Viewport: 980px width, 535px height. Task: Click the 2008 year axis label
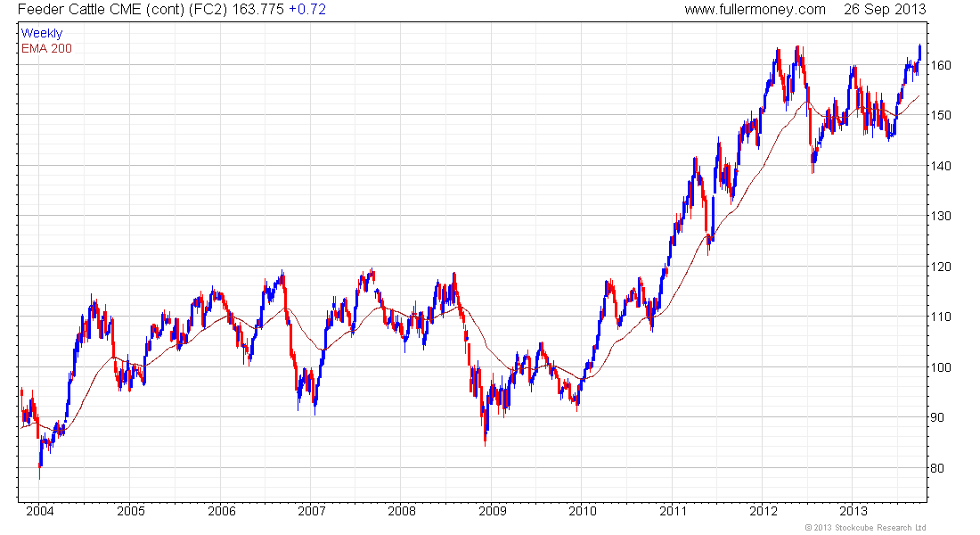point(402,511)
